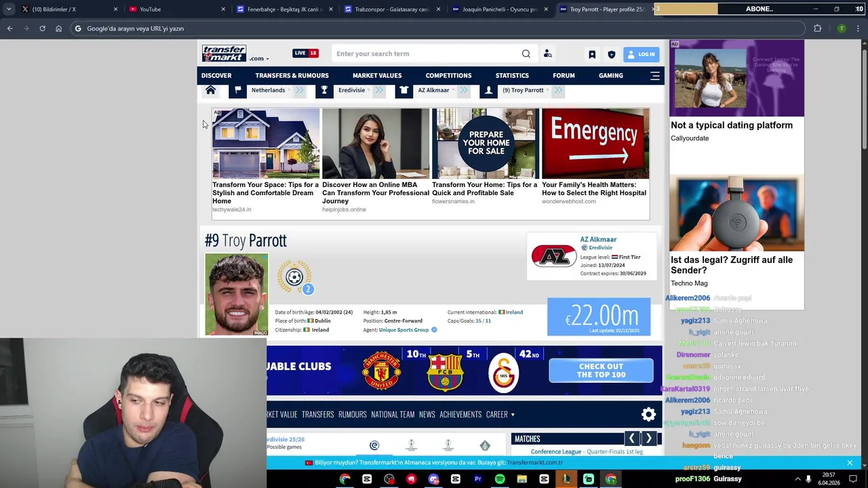Show next match with right arrow

[x=649, y=439]
